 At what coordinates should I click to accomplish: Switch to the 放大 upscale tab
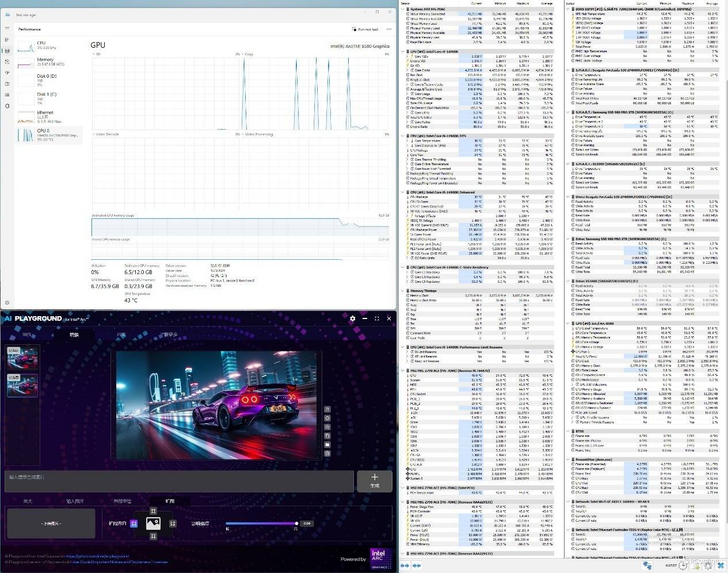coord(28,501)
